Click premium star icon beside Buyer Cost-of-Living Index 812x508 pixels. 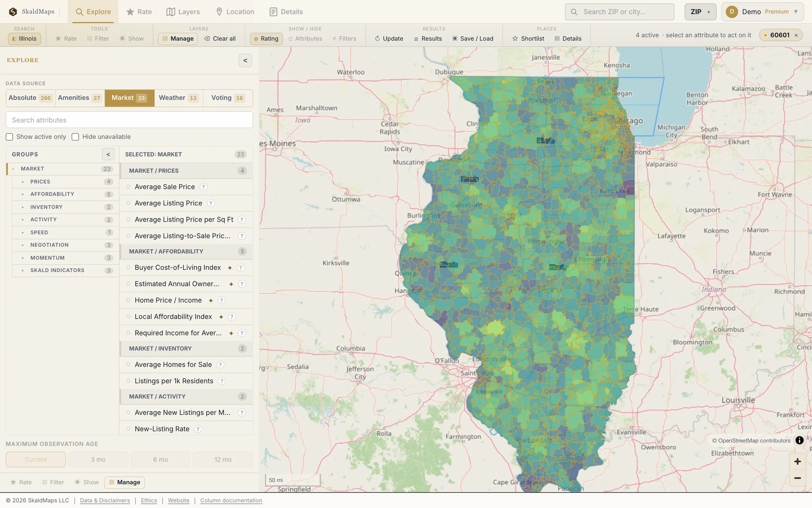[x=230, y=267]
